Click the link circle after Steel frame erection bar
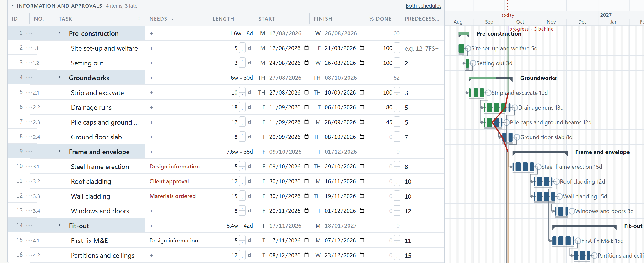This screenshot has width=644, height=263. (x=538, y=167)
